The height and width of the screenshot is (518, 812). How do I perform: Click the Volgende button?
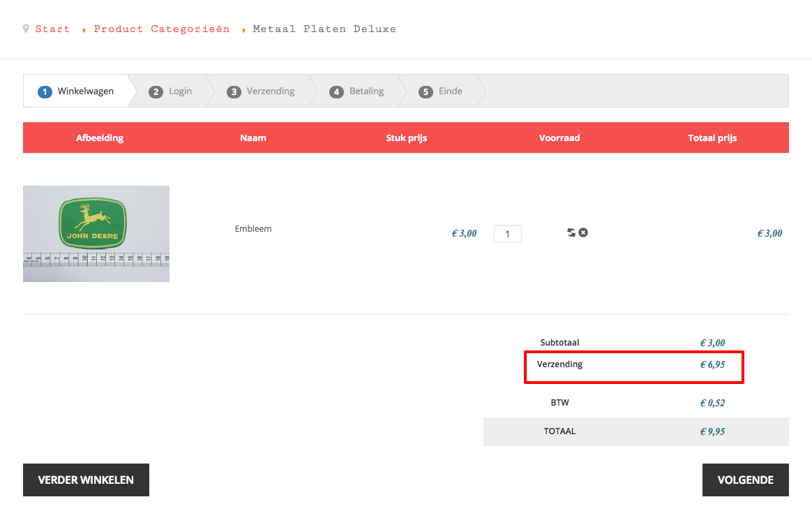(x=746, y=480)
